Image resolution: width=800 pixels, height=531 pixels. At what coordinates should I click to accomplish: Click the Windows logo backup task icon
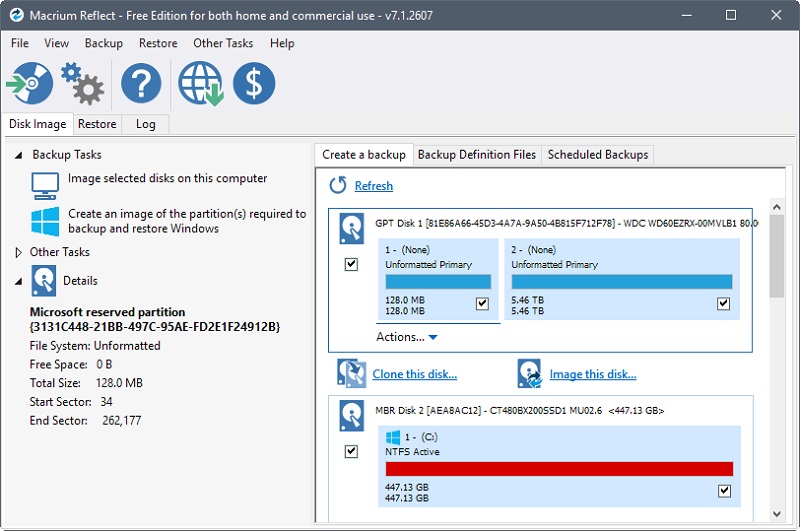pos(45,221)
